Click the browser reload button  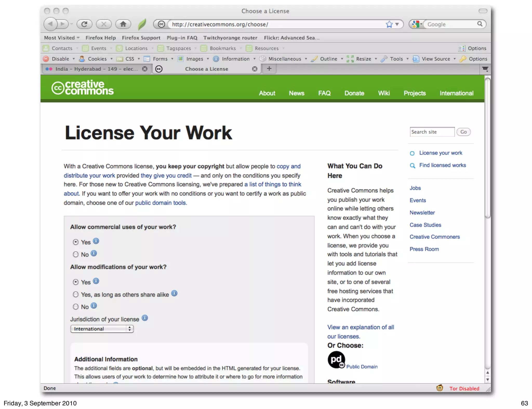pos(84,24)
